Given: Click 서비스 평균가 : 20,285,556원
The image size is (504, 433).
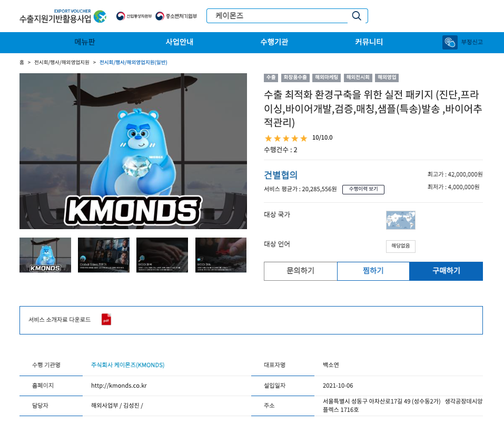Looking at the screenshot, I should pos(300,189).
